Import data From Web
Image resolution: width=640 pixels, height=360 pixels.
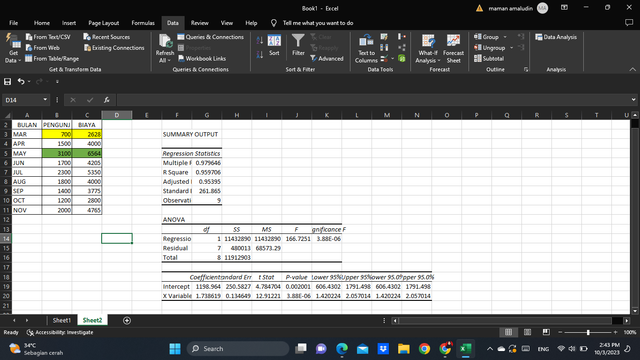coord(42,48)
